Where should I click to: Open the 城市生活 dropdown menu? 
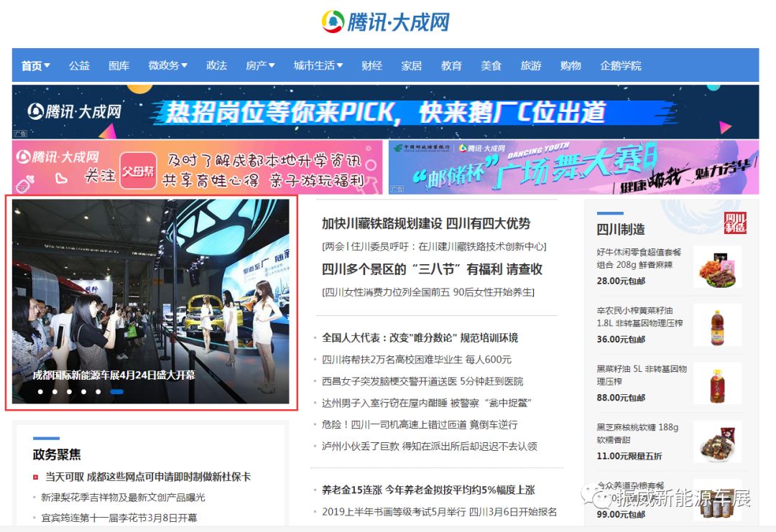[x=318, y=65]
